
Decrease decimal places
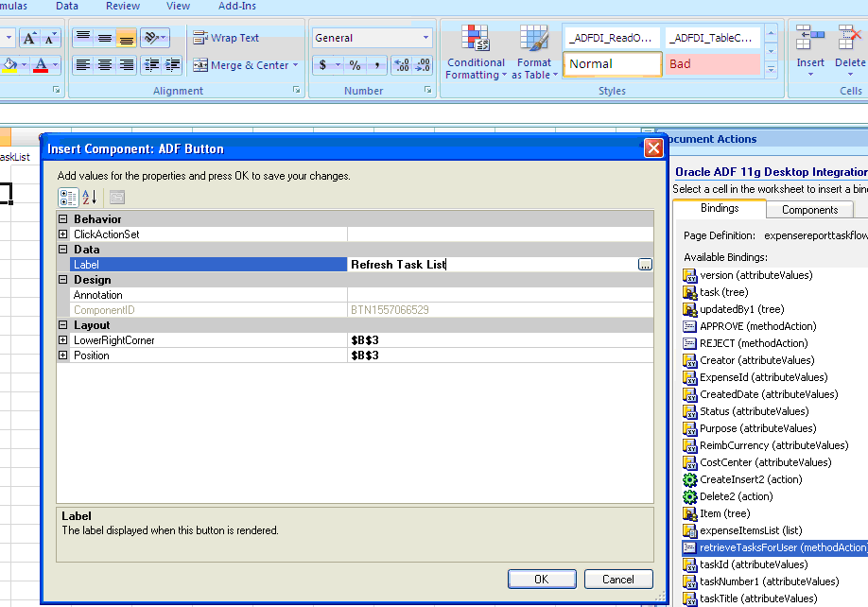[423, 64]
